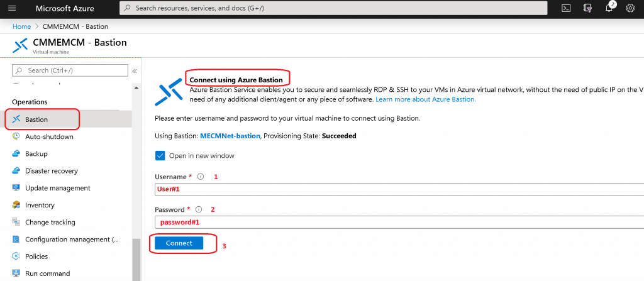Click the Connect button
Screen dimensions: 644x281
point(179,243)
